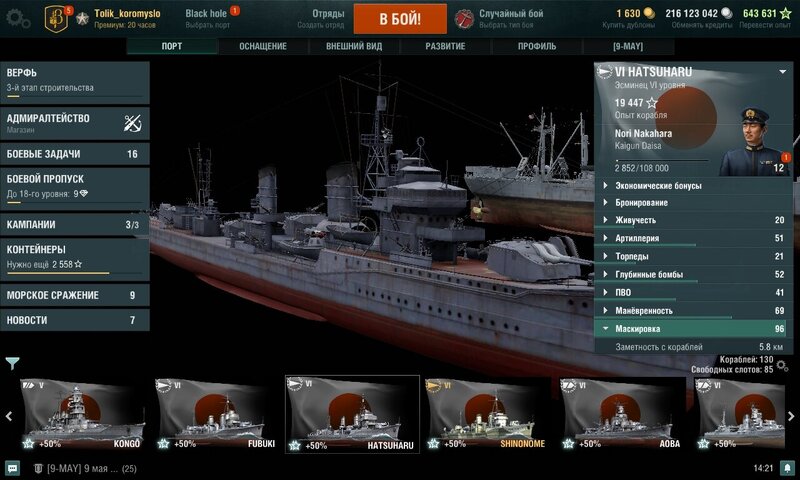Switch to ОСНАЩЕНИЕ tab
The image size is (800, 480).
pos(263,46)
